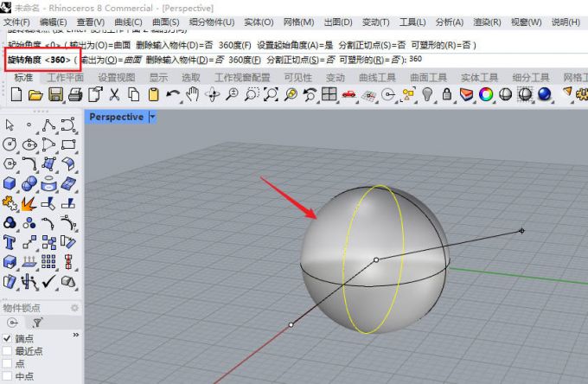This screenshot has width=588, height=384.
Task: Toggle 分割正切点(S)=否 option in active command prompt
Action: pyautogui.click(x=301, y=60)
